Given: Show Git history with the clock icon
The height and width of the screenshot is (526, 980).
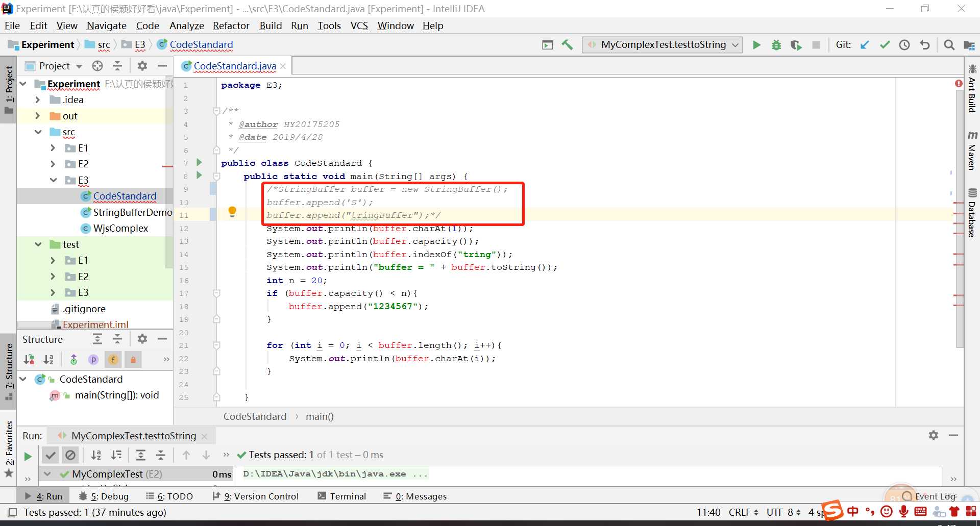Looking at the screenshot, I should point(904,45).
